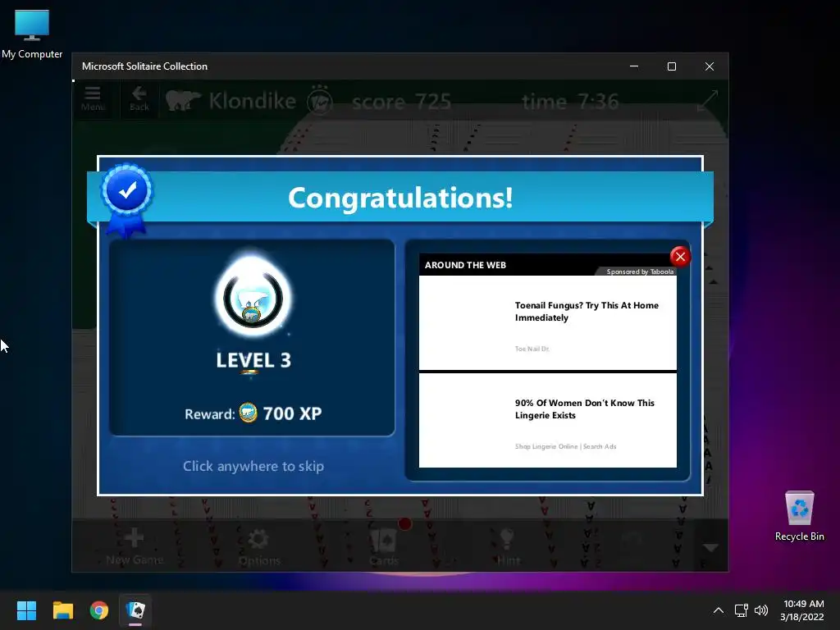840x630 pixels.
Task: Click the 'Congratulations!' banner text
Action: pyautogui.click(x=400, y=198)
